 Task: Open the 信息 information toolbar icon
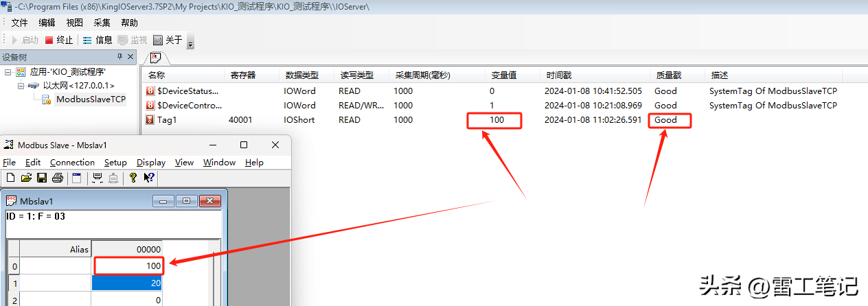tap(97, 40)
